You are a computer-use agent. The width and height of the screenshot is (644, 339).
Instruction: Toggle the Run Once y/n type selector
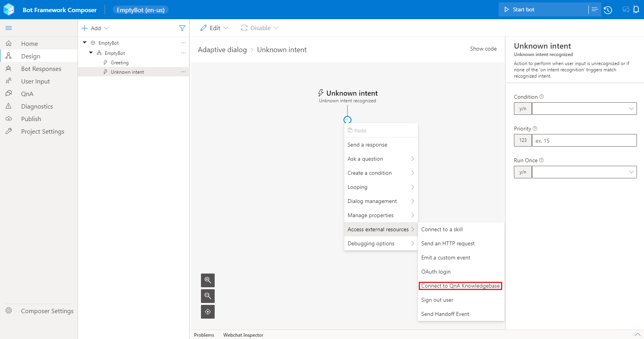point(523,172)
